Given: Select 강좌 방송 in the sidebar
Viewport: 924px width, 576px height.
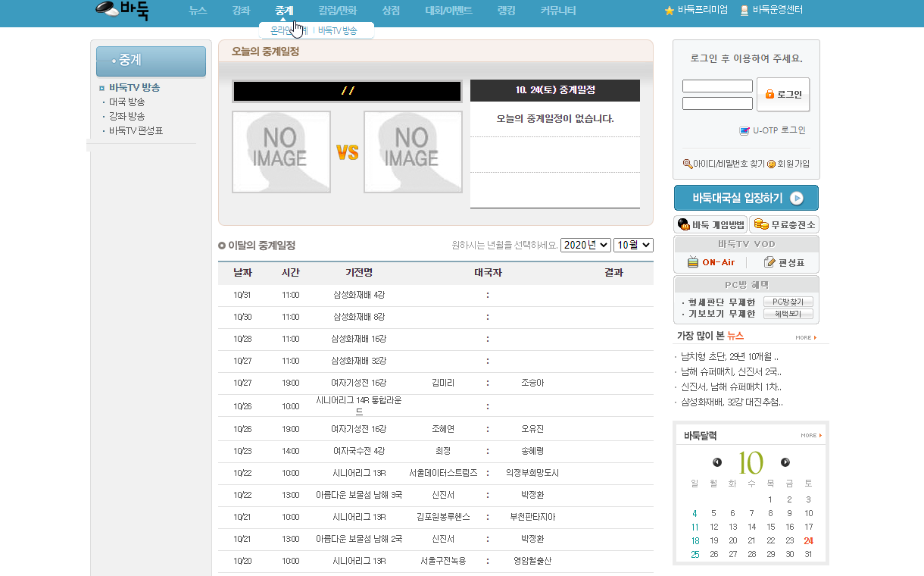Looking at the screenshot, I should pos(126,116).
